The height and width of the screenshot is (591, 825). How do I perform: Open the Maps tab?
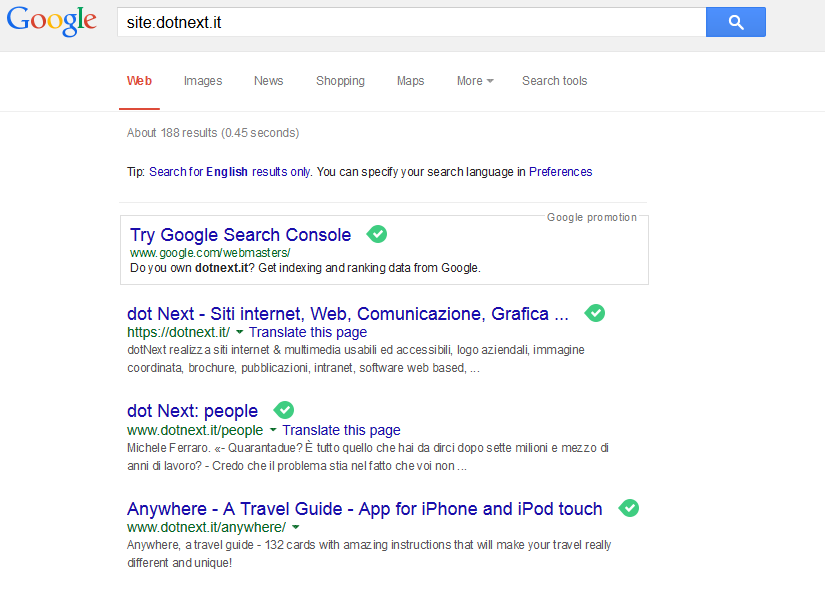(410, 81)
